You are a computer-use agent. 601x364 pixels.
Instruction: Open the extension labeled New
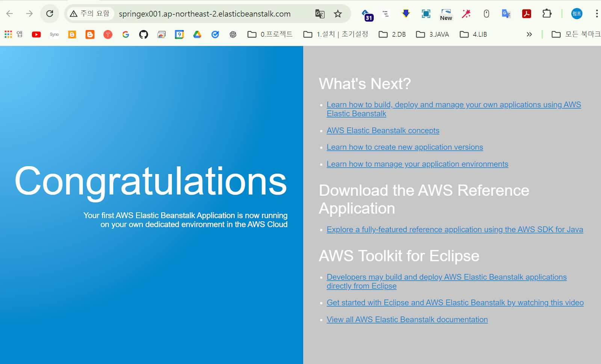pos(446,15)
